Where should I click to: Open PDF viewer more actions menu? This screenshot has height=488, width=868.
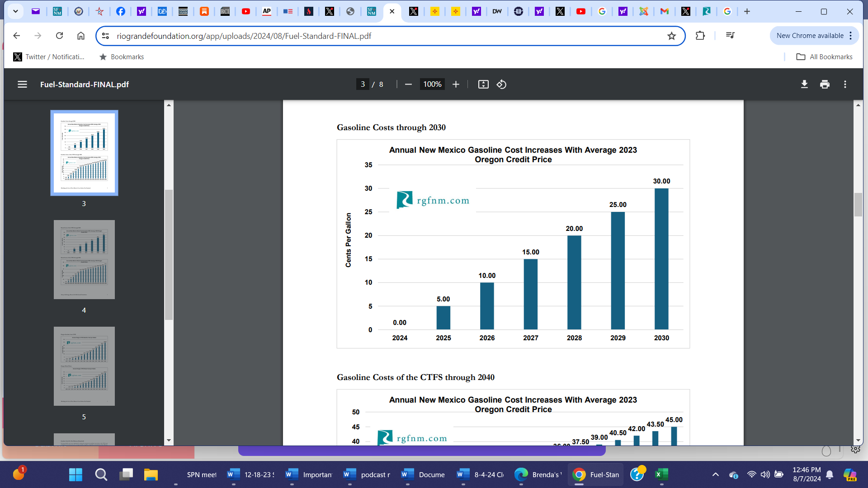tap(845, 84)
